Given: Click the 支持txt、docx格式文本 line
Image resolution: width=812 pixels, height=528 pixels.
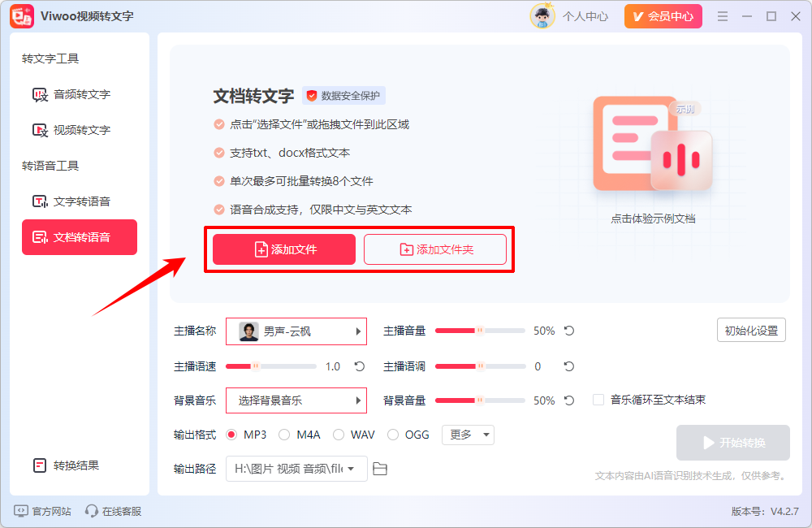Looking at the screenshot, I should [290, 153].
